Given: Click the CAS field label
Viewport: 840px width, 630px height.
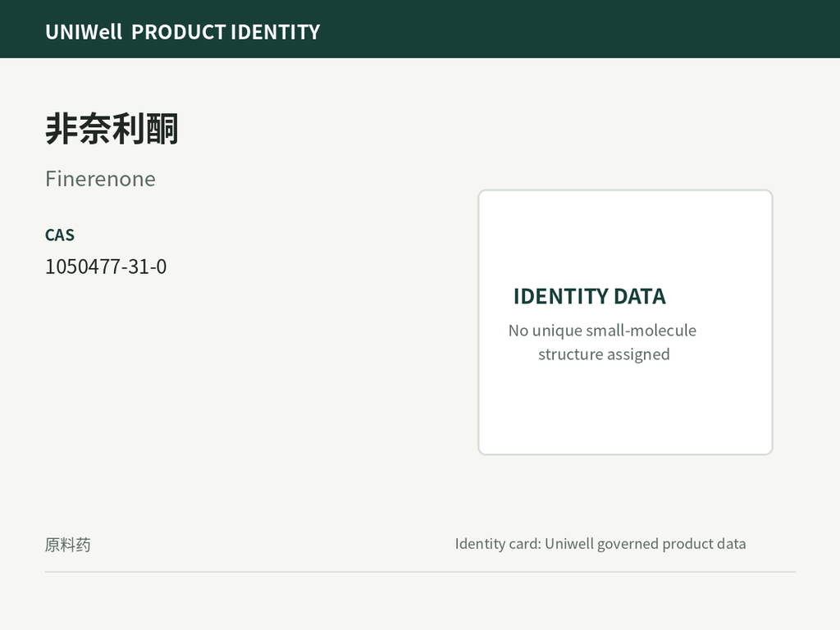Looking at the screenshot, I should pyautogui.click(x=60, y=235).
